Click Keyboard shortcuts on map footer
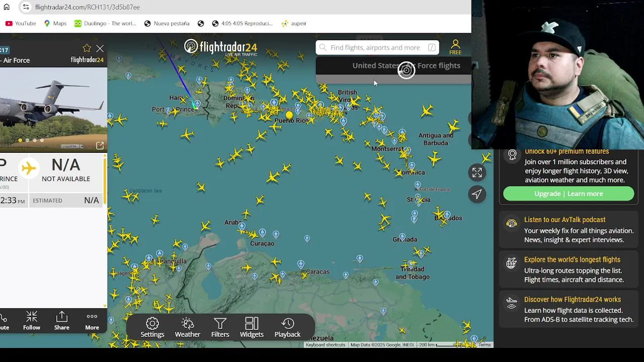The height and width of the screenshot is (362, 644). coord(326,345)
